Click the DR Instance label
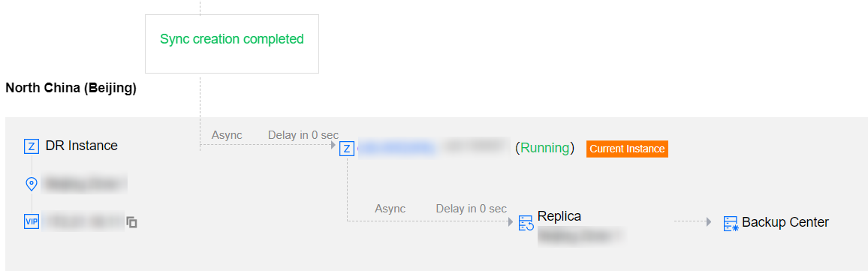 coord(81,146)
